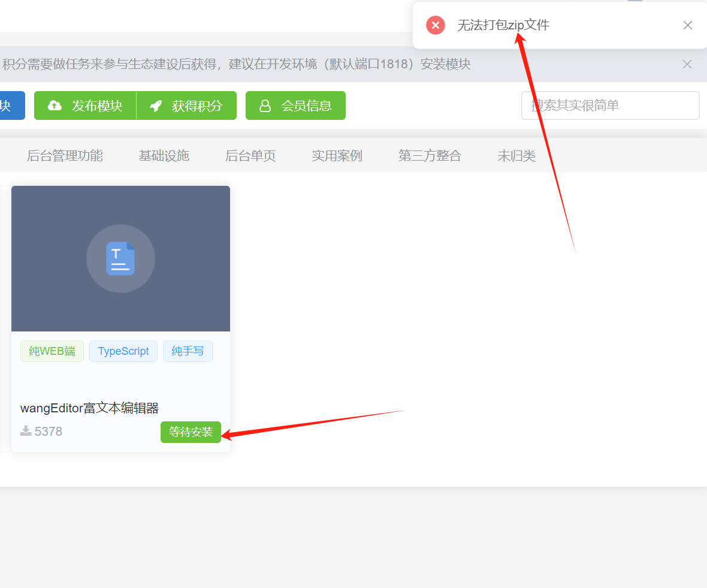Viewport: 707px width, 588px height.
Task: Click the 纯手写 tag
Action: click(x=188, y=351)
